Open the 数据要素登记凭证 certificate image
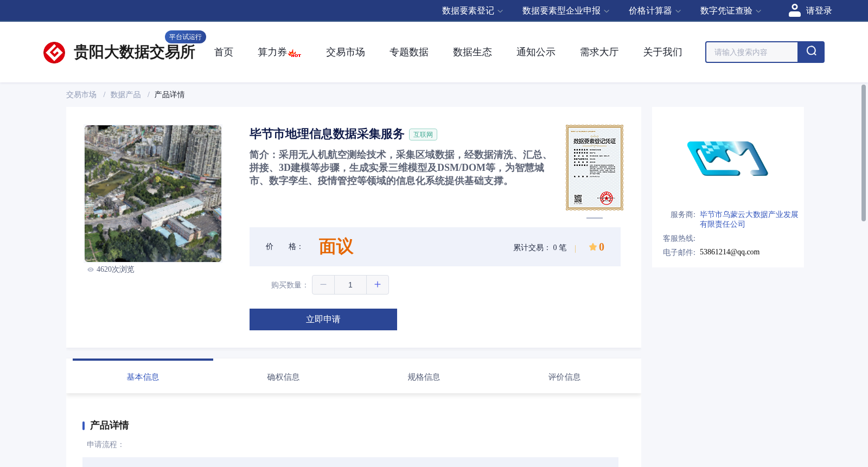Viewport: 868px width, 467px height. [595, 168]
